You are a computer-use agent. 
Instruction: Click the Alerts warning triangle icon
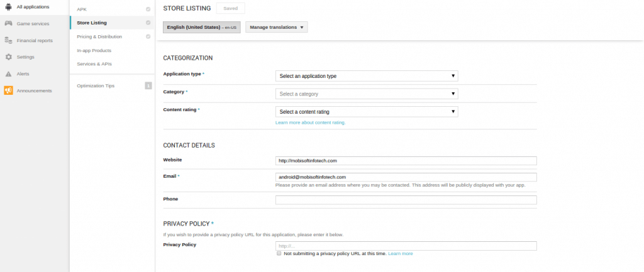pyautogui.click(x=8, y=73)
